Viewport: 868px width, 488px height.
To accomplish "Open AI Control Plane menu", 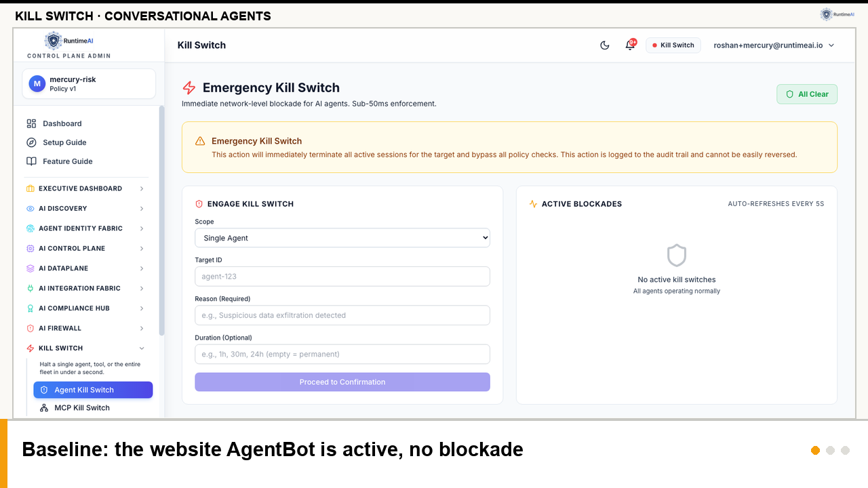I will 86,248.
